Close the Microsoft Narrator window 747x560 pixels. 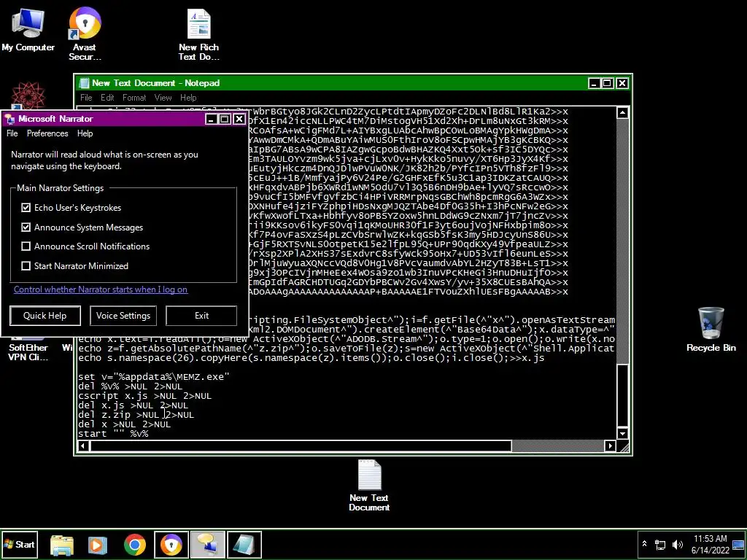click(x=239, y=119)
